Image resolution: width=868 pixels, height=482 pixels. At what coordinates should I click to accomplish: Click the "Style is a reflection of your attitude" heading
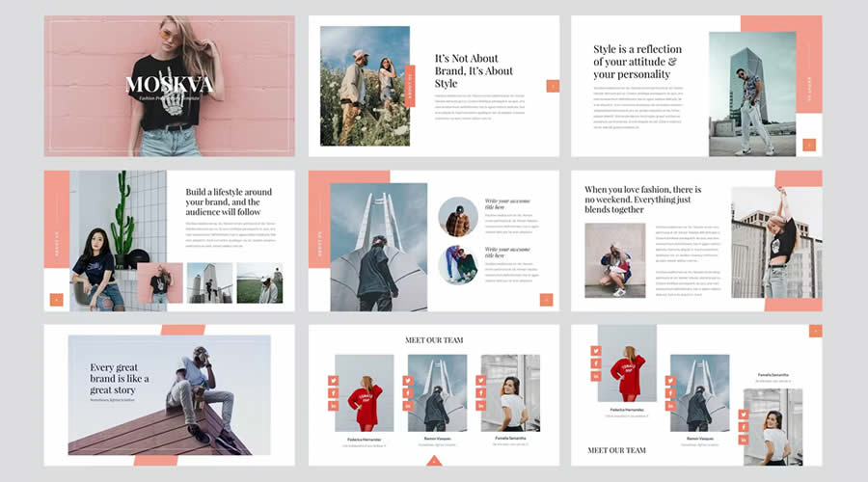point(637,62)
